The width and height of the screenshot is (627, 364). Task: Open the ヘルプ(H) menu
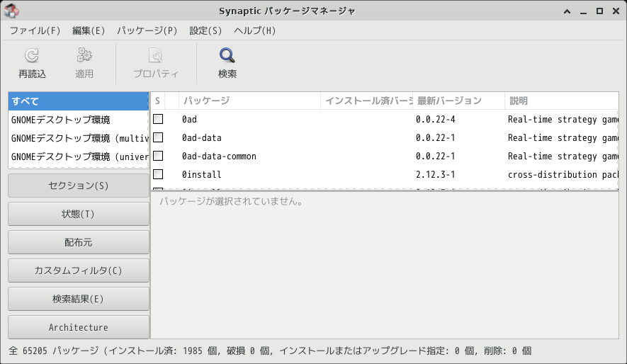pyautogui.click(x=255, y=30)
